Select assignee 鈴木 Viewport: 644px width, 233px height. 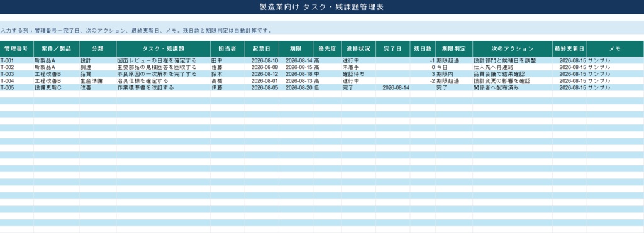pos(228,74)
